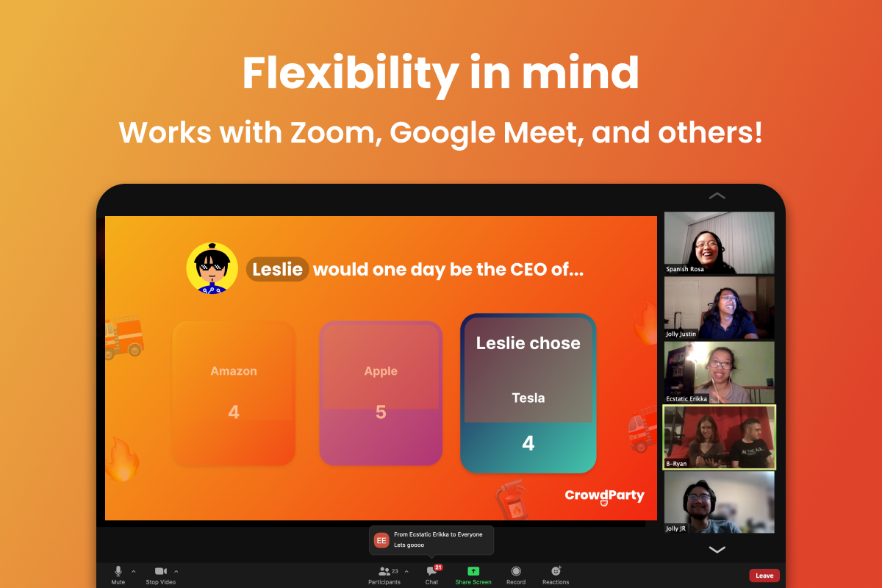Select Jolly JR's video thumbnail

(720, 502)
